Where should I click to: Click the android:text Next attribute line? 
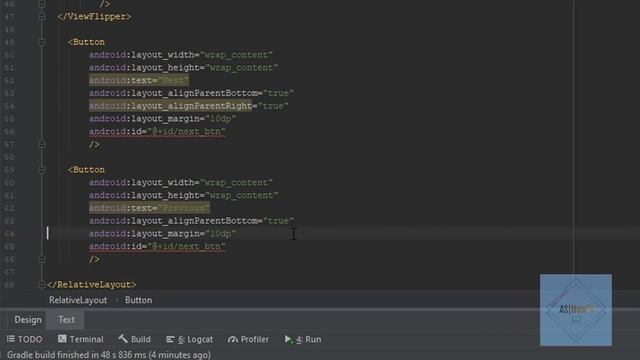click(x=139, y=80)
